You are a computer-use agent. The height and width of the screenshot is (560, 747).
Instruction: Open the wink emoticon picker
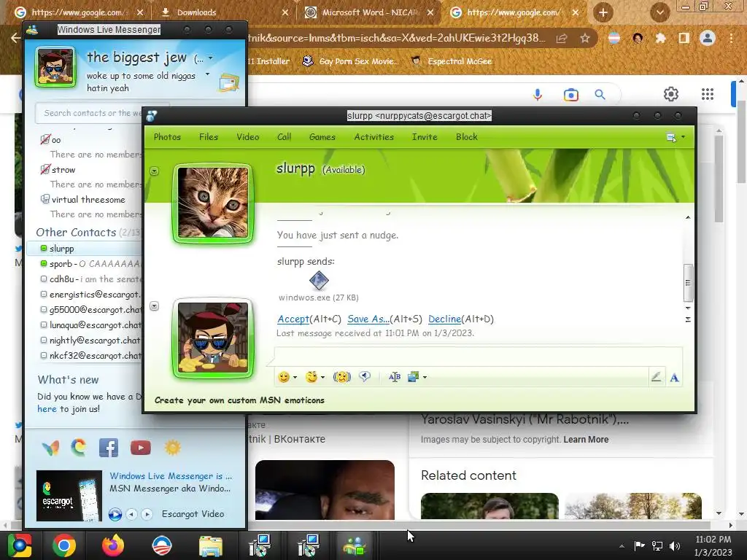pyautogui.click(x=311, y=377)
